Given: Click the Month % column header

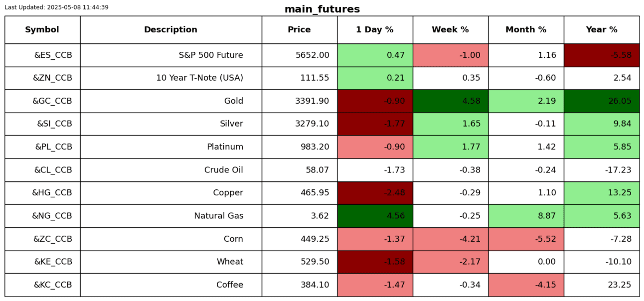Looking at the screenshot, I should [526, 30].
